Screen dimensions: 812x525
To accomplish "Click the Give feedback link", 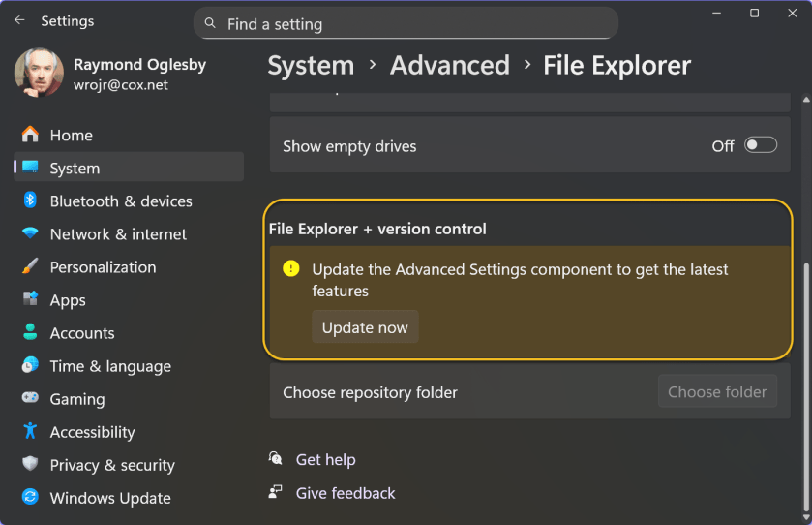I will (x=346, y=493).
